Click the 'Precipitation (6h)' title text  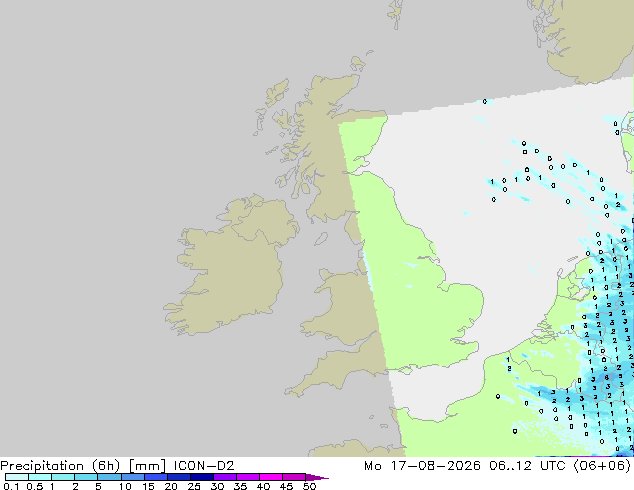(60, 466)
